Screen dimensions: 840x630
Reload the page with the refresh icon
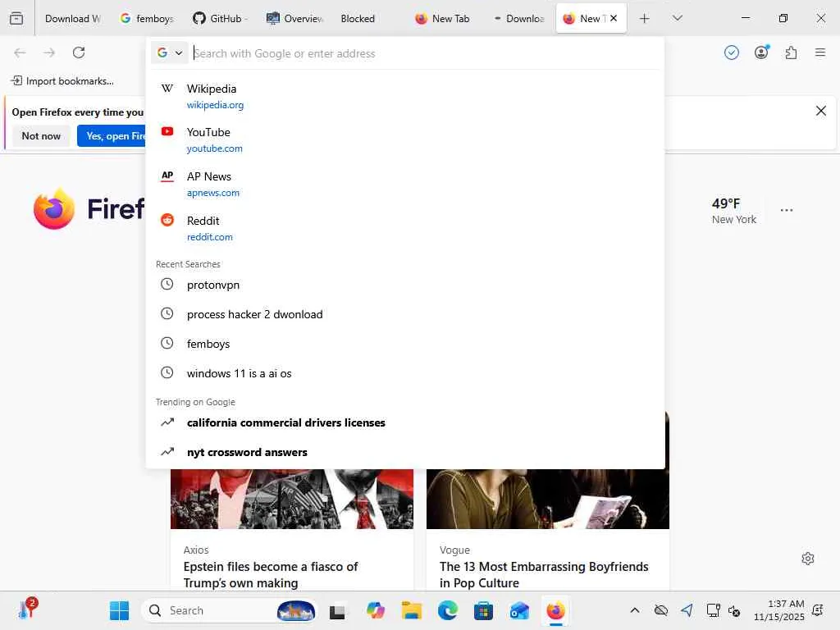(79, 52)
